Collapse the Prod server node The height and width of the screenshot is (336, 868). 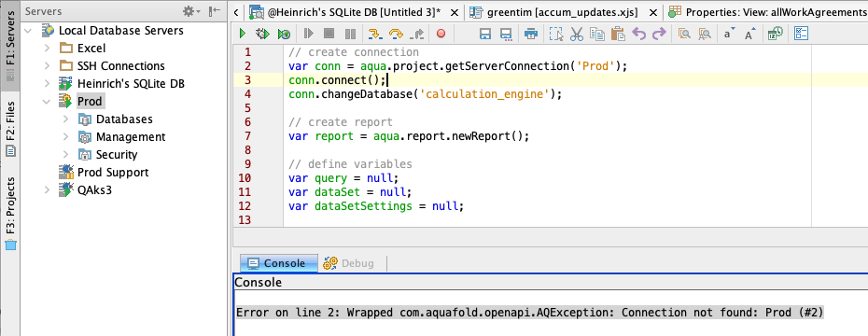pos(47,102)
